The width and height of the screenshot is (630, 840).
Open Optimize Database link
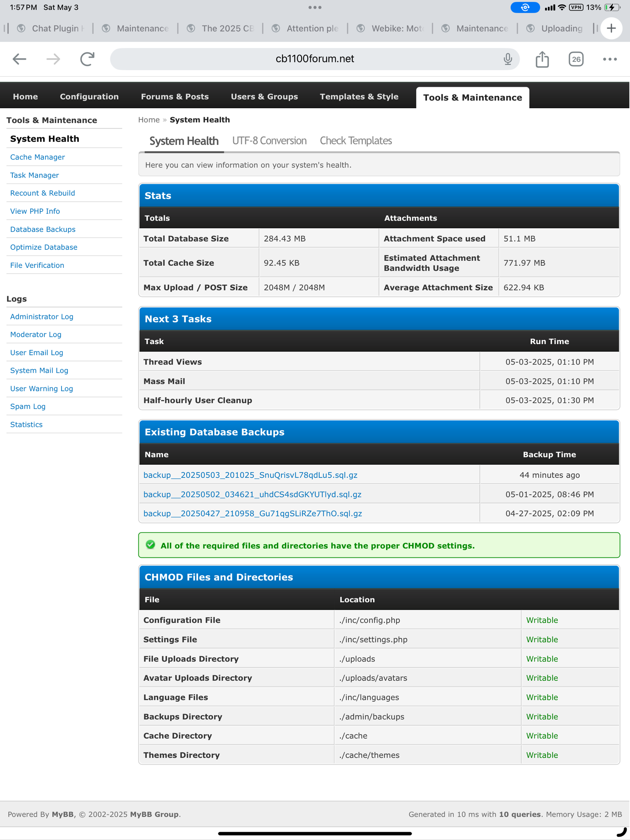click(x=44, y=247)
